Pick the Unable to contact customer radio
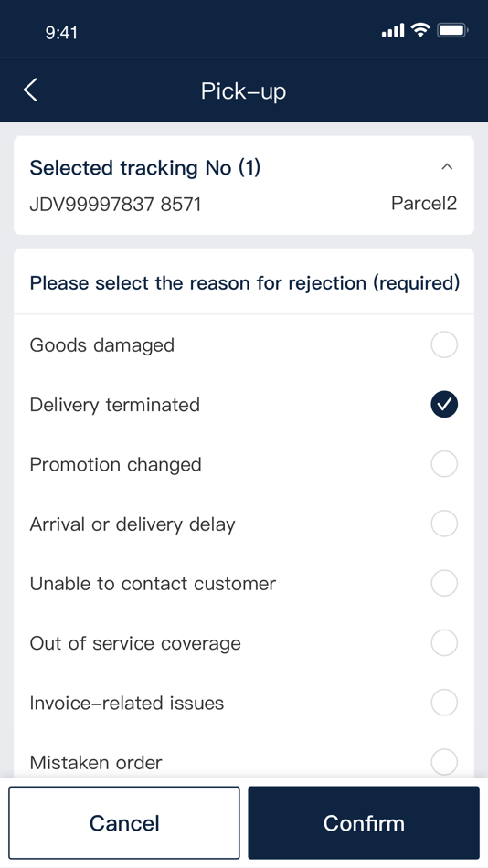This screenshot has width=488, height=868. 444,584
